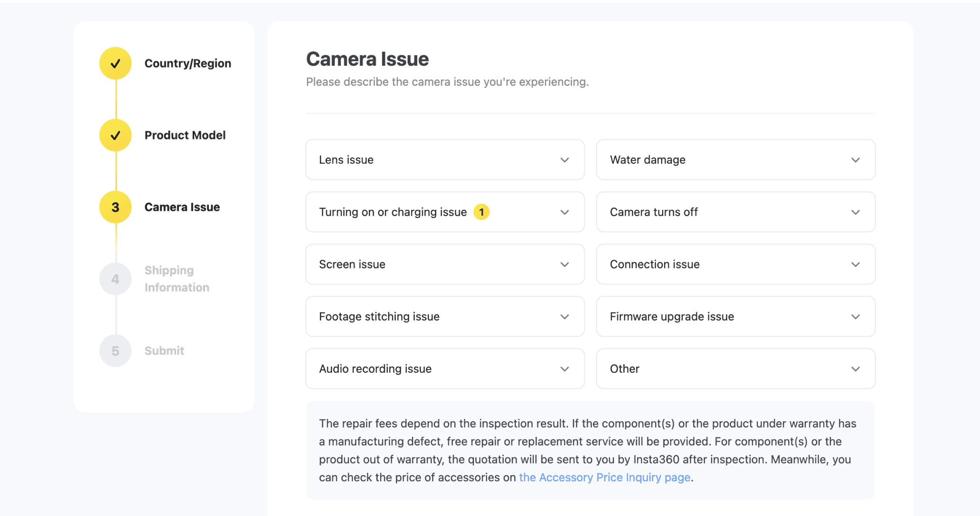Open the Accessory Price Inquiry page link
This screenshot has height=516, width=980.
(x=605, y=477)
